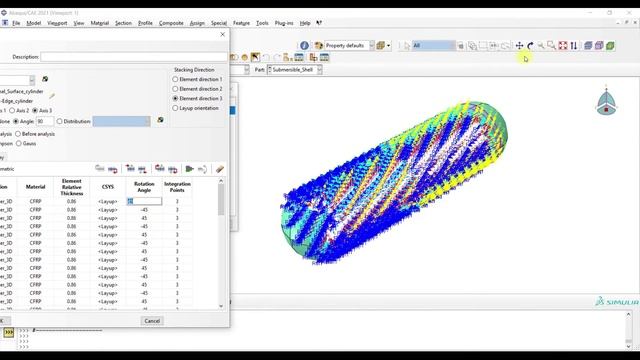Click the Angle value field showing 90
Screen dimensions: 640x360
click(45, 121)
